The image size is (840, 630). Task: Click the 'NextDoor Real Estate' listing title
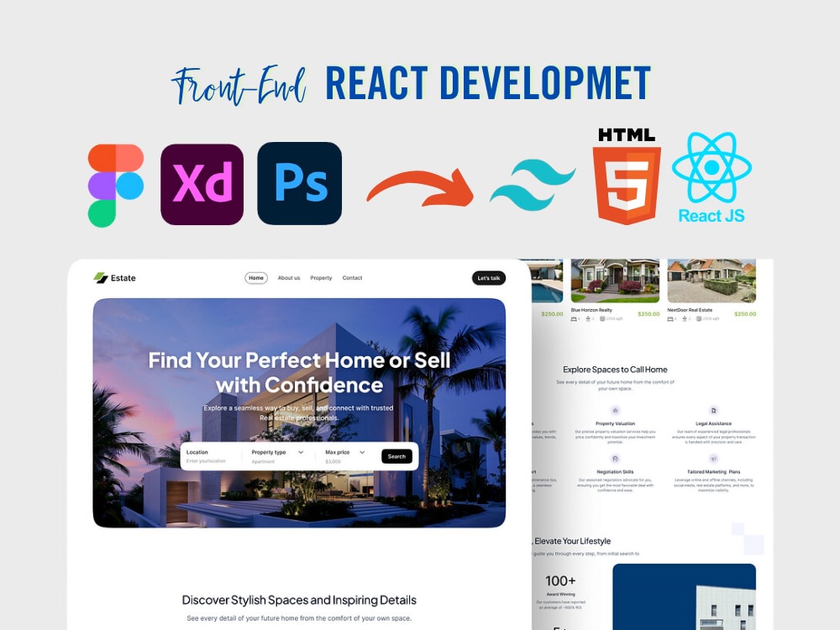[x=690, y=310]
